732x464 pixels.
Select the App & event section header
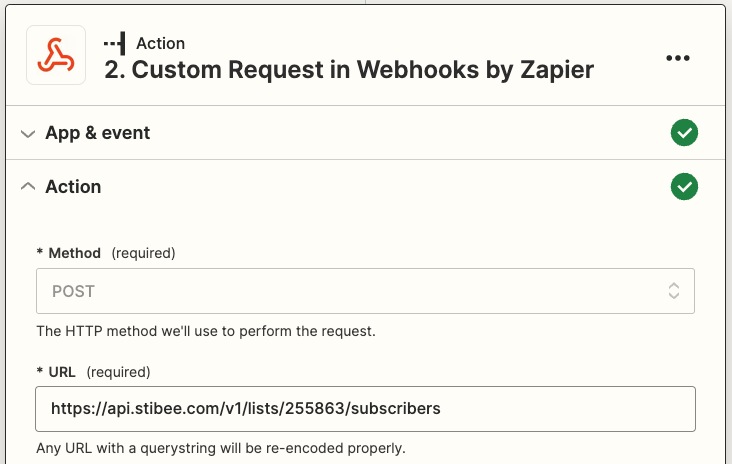tap(98, 133)
